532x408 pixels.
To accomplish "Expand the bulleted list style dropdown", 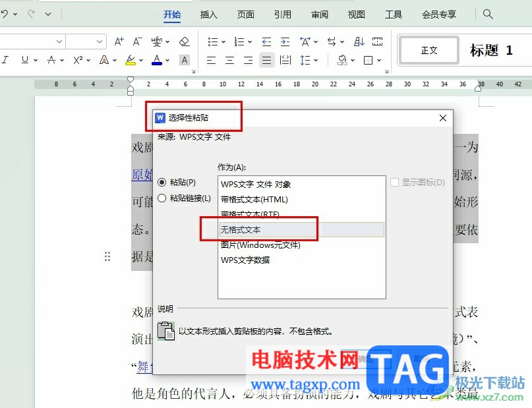I will pos(223,42).
